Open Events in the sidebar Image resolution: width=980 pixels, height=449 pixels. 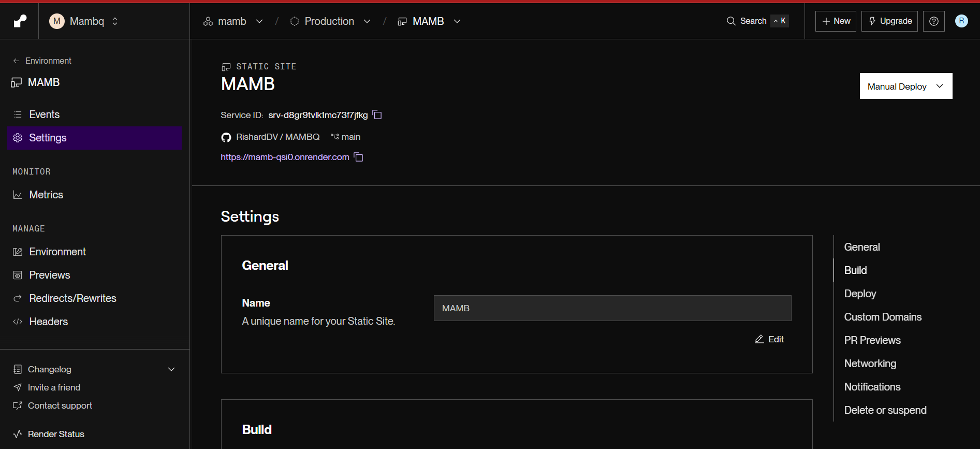click(95, 114)
